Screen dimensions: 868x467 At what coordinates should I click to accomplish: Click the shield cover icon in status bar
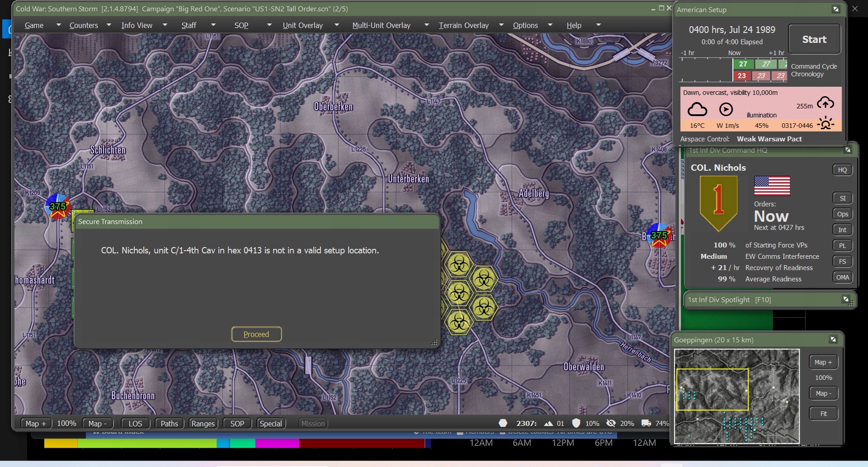click(576, 423)
